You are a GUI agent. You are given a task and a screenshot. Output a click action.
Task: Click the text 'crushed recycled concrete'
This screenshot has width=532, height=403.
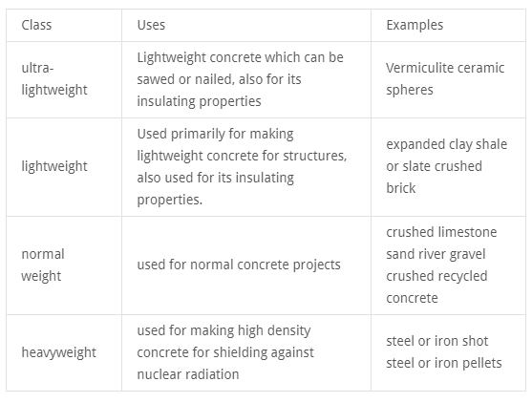436,287
